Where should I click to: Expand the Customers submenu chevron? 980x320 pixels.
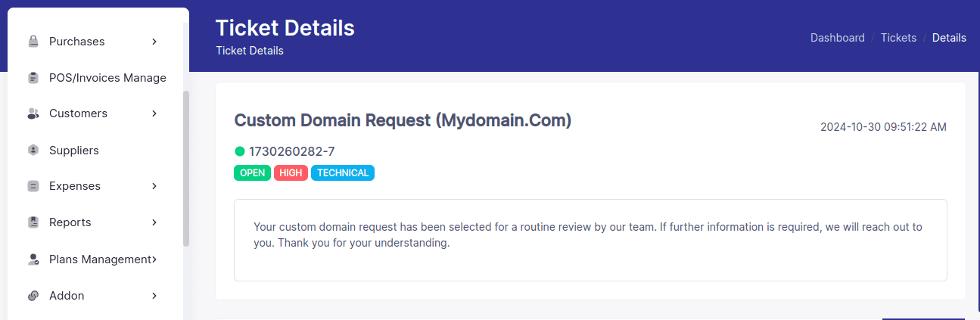(154, 113)
